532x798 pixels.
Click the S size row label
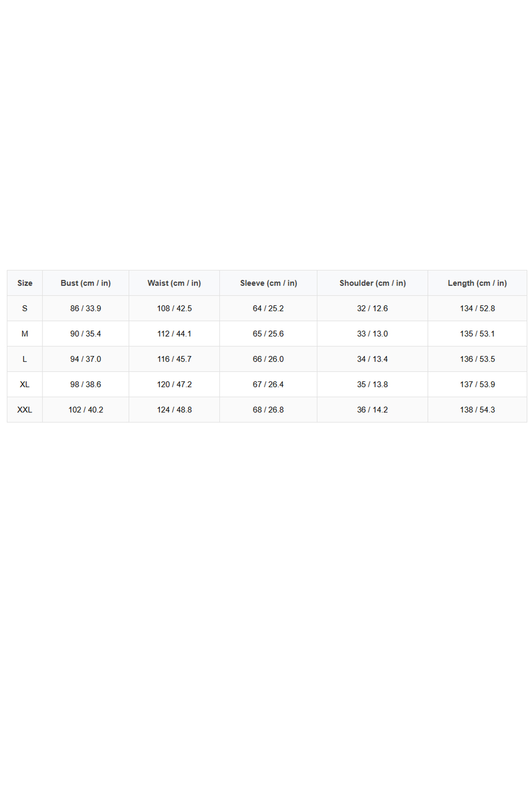coord(25,309)
